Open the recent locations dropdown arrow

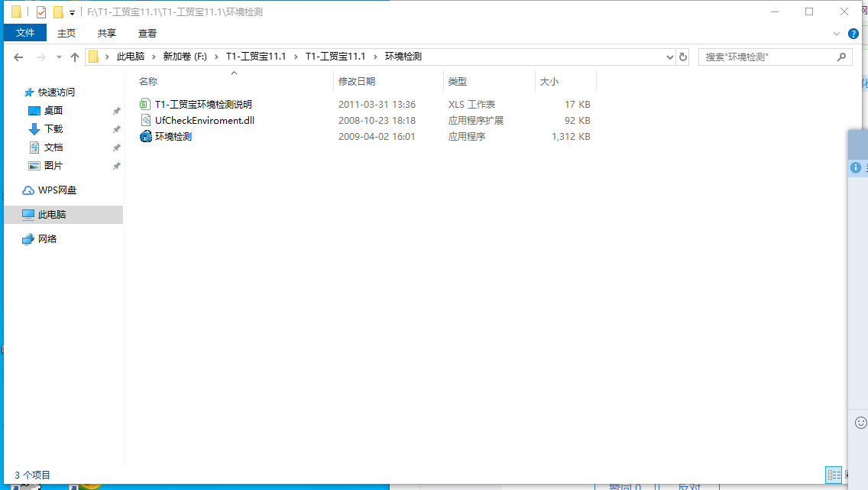click(x=59, y=57)
